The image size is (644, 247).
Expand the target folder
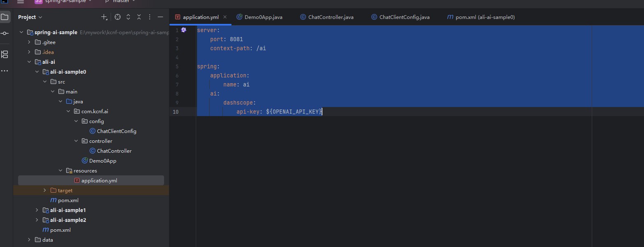coord(45,190)
